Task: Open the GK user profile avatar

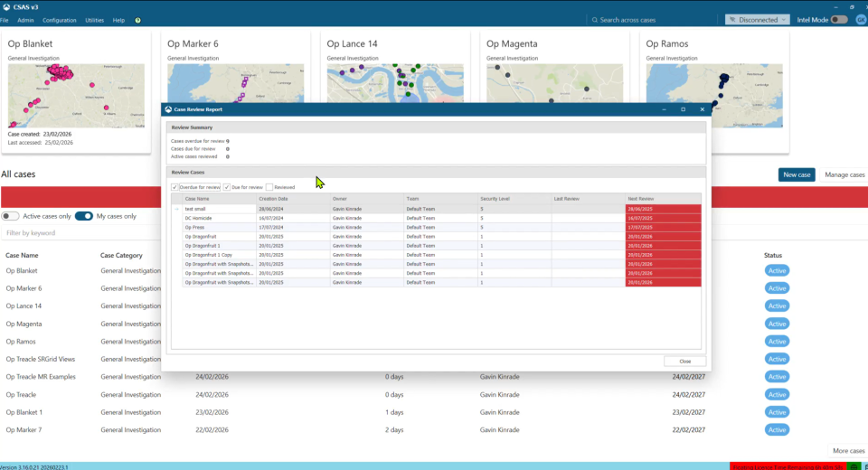Action: (x=861, y=19)
